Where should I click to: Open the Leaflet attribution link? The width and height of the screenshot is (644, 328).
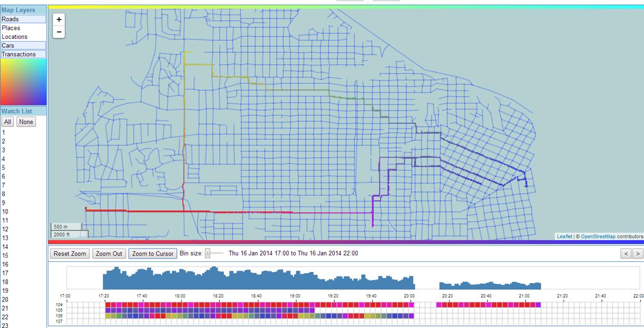click(564, 236)
